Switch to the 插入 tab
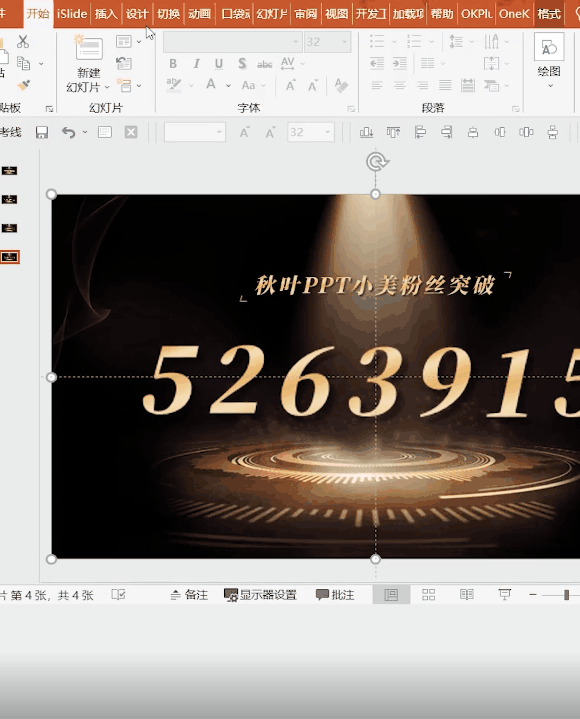This screenshot has height=719, width=580. [x=106, y=14]
